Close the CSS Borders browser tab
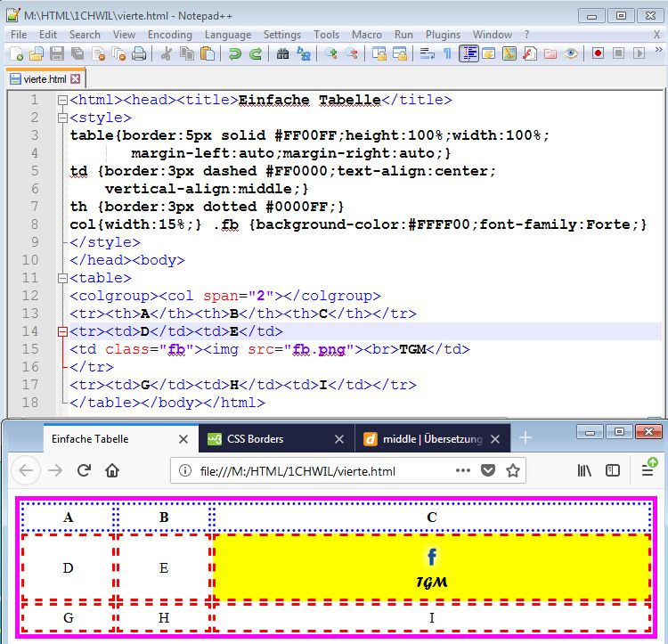The image size is (668, 644). click(339, 439)
